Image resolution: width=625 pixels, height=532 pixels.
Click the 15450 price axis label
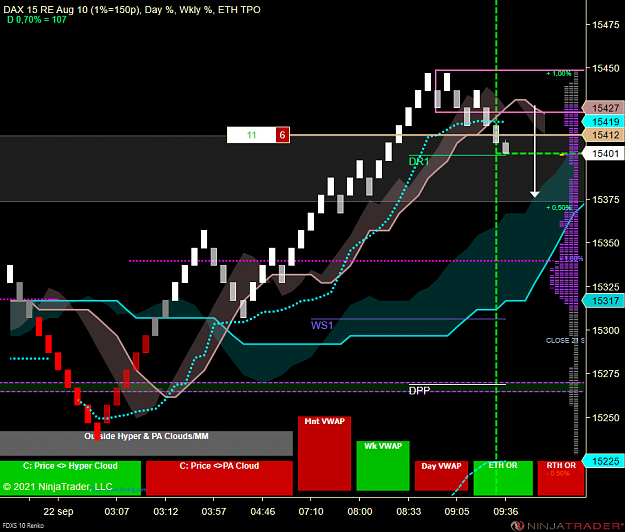[x=606, y=69]
